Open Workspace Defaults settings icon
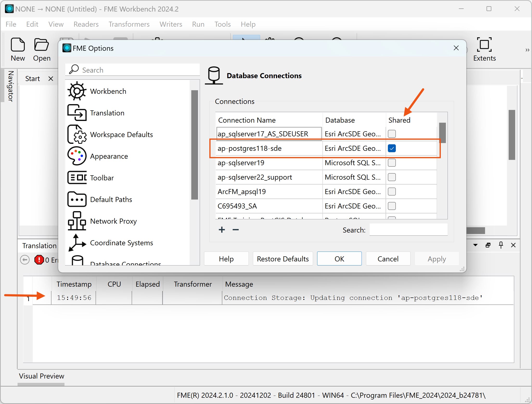 tap(77, 134)
